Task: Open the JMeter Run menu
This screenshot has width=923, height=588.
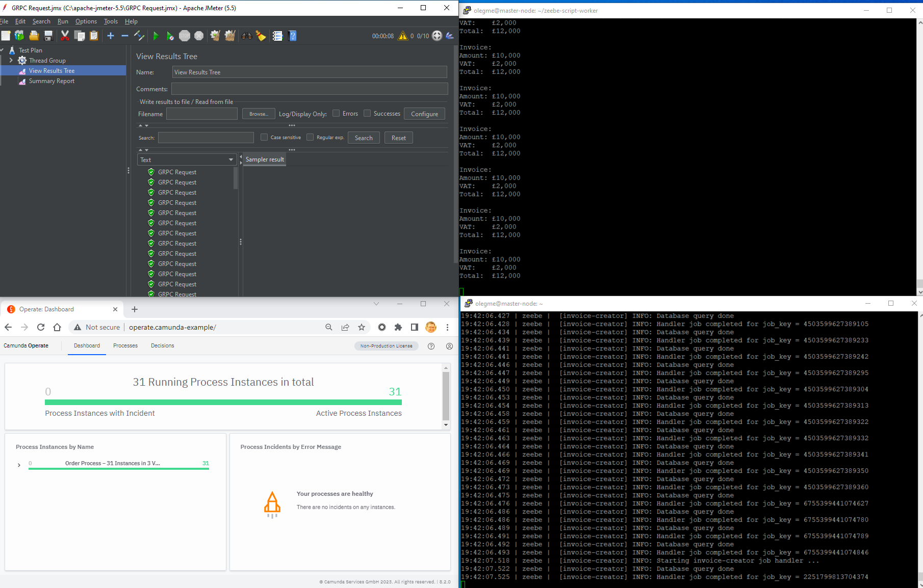Action: click(63, 21)
